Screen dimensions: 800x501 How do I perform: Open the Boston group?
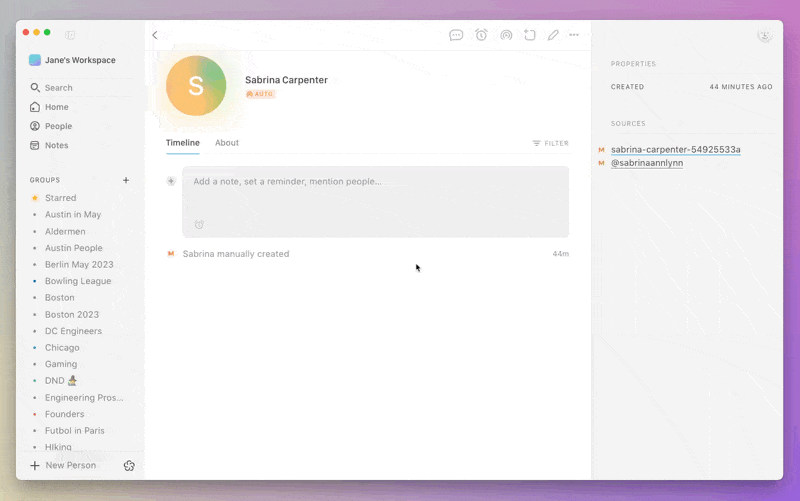(59, 297)
